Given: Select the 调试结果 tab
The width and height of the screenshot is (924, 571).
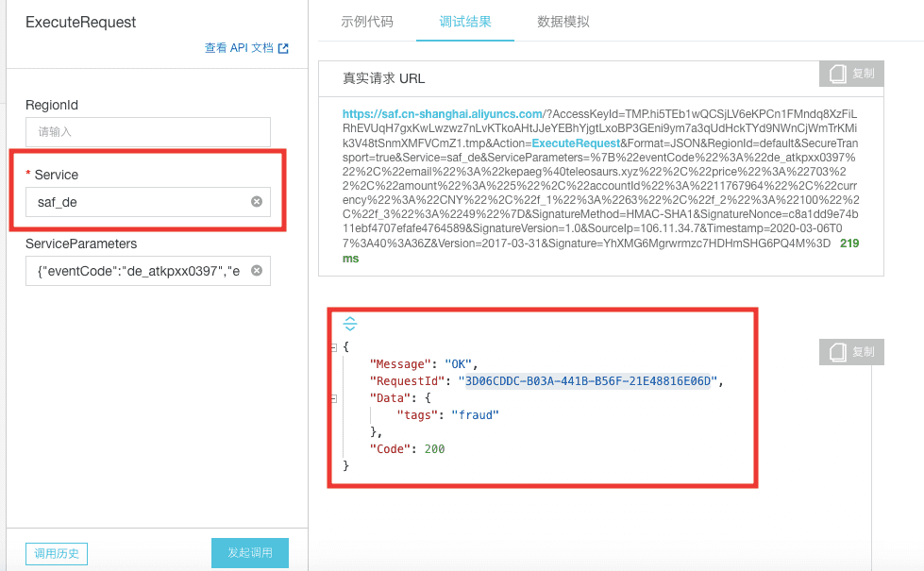Looking at the screenshot, I should tap(465, 22).
